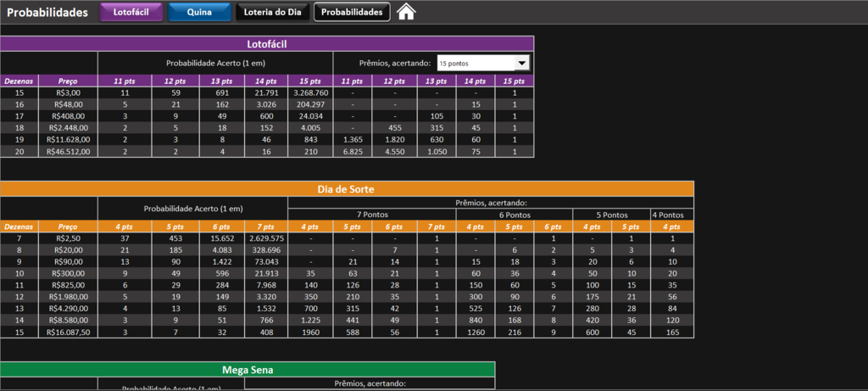This screenshot has width=868, height=391.
Task: Select the price cell R$48,00
Action: pos(69,104)
